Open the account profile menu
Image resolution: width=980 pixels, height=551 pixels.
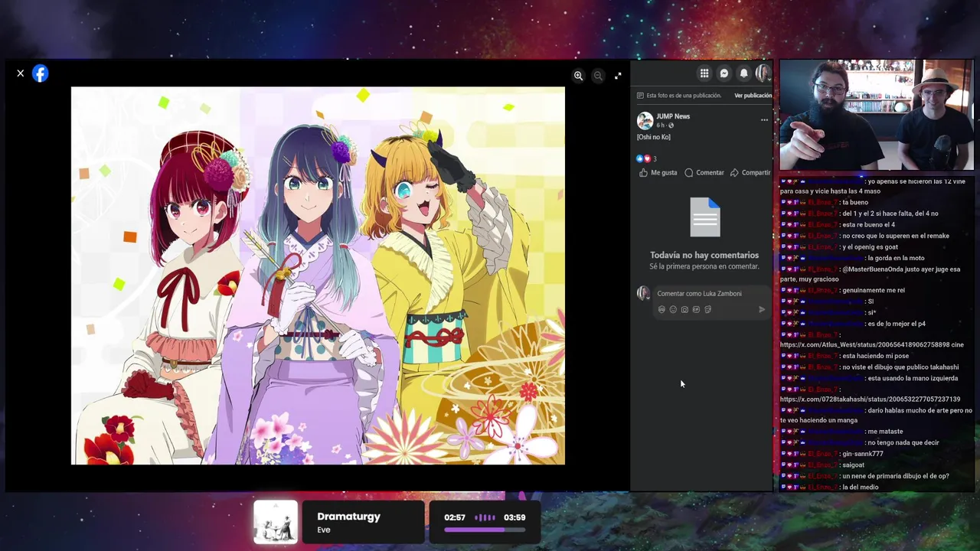pos(763,73)
